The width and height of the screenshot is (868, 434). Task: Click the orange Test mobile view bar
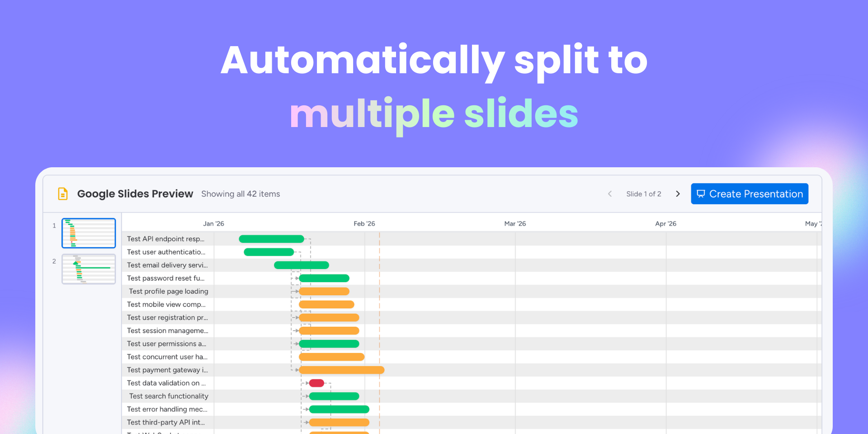tap(326, 305)
